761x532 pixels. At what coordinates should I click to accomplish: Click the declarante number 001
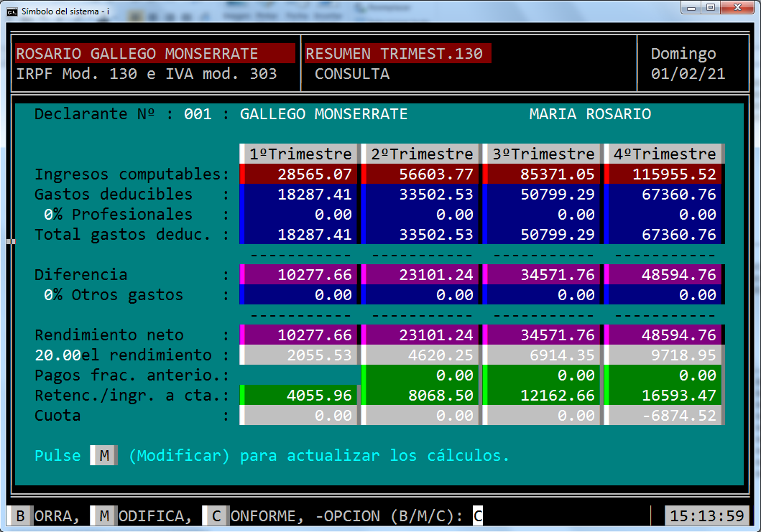198,114
